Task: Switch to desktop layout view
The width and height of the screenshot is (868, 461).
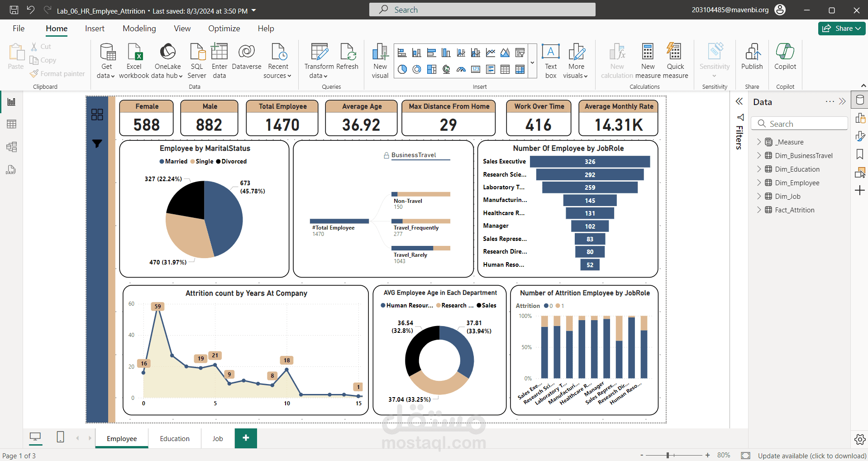Action: tap(35, 437)
